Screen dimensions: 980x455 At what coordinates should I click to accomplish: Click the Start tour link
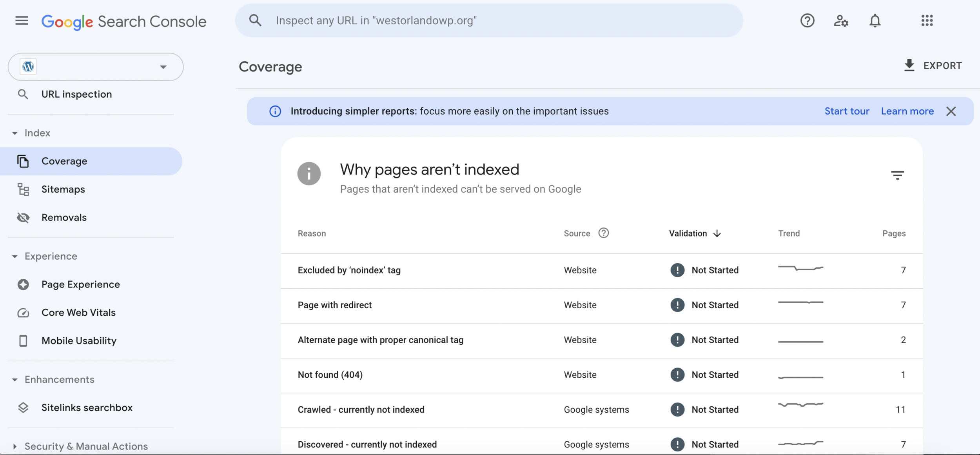[x=847, y=111]
